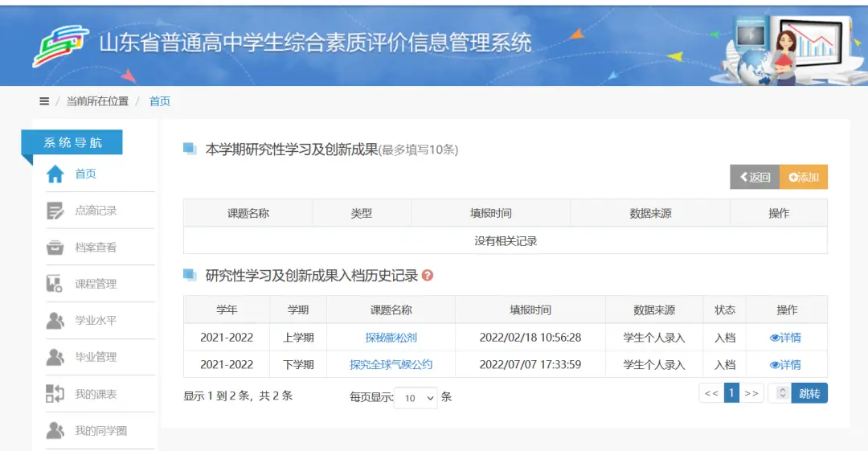868x451 pixels.
Task: Open the 探秘膨松剂 project link
Action: point(391,338)
